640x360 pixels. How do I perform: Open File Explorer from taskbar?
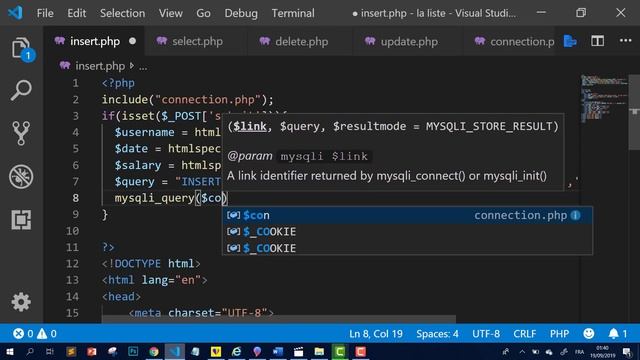tap(319, 351)
